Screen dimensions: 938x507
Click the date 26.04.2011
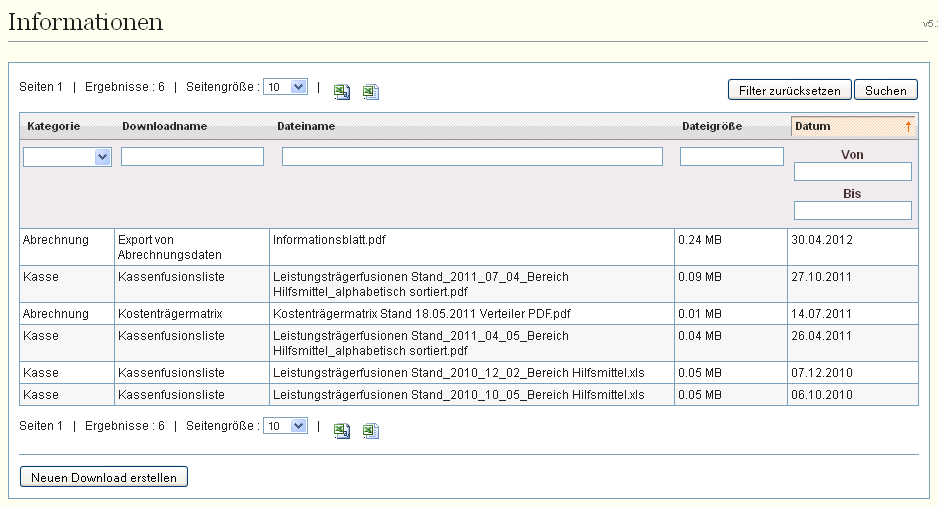pos(821,336)
